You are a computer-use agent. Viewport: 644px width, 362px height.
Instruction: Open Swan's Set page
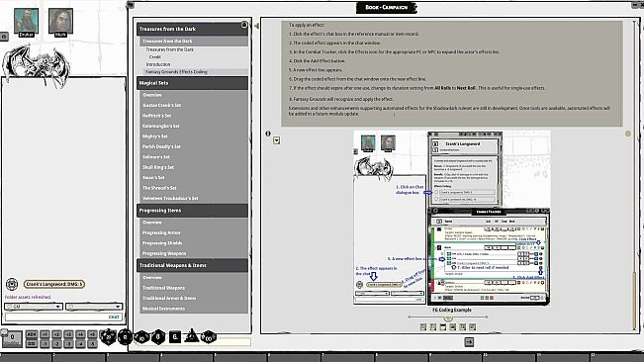[x=153, y=177]
